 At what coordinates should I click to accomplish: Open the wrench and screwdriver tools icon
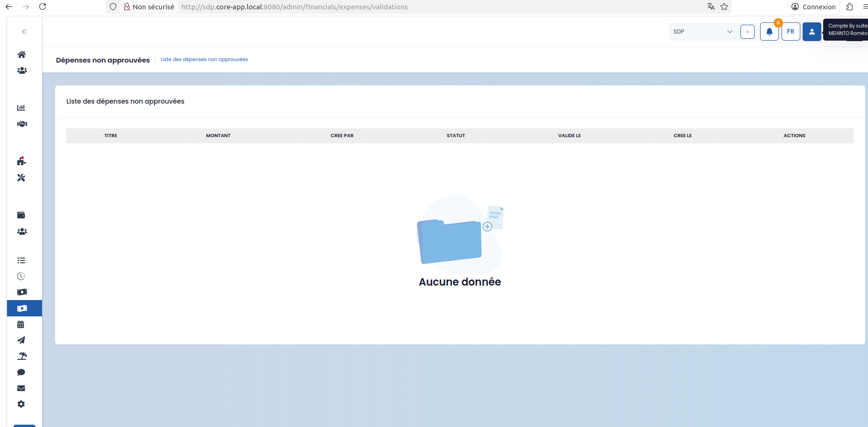[21, 178]
